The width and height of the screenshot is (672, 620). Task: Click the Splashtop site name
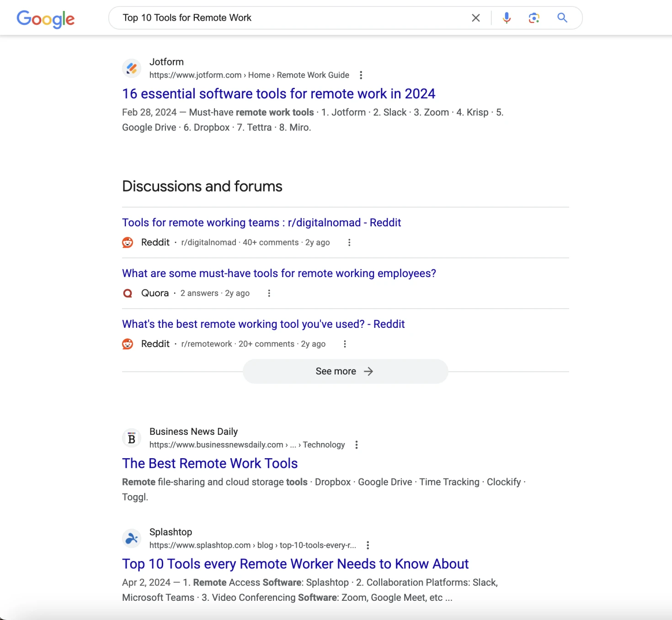[171, 532]
